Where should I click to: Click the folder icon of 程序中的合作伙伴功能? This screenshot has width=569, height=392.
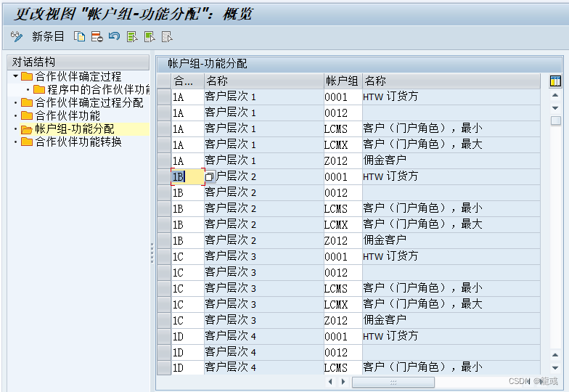39,89
